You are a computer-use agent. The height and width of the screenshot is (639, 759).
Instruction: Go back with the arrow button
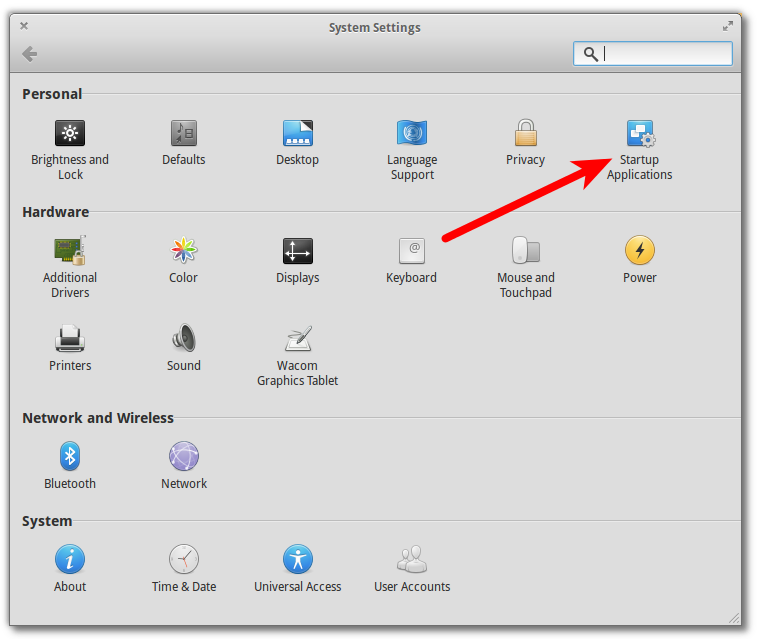(30, 54)
